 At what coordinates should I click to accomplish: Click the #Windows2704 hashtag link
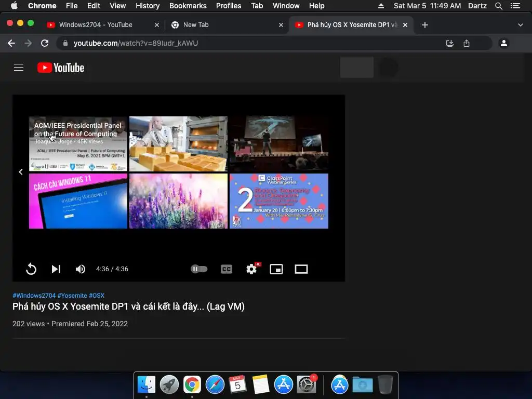pos(34,296)
